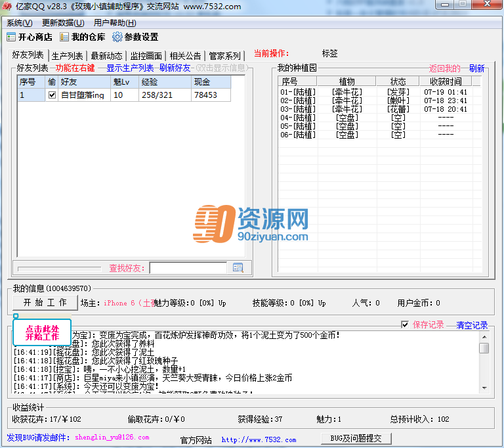Click 魅力等级 Up label
The width and height of the screenshot is (504, 448).
coord(222,303)
